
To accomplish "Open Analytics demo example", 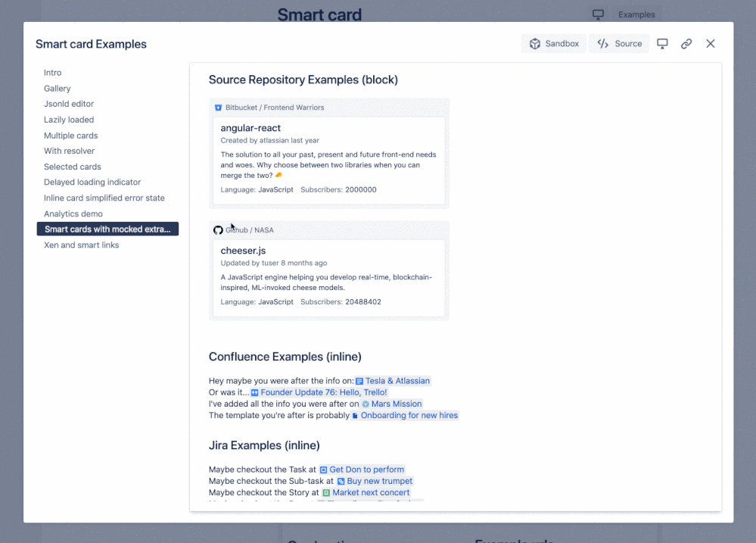I will (73, 214).
